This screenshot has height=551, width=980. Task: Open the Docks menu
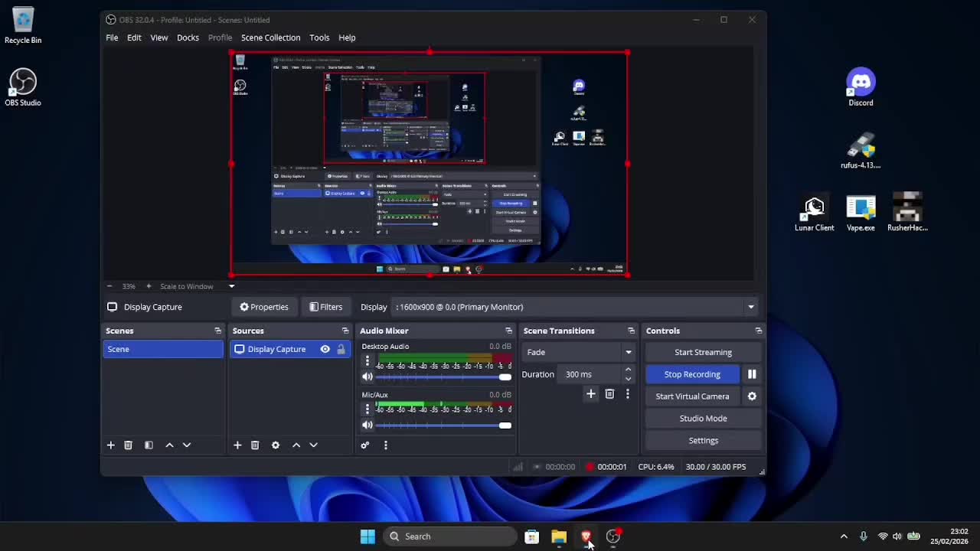(188, 37)
